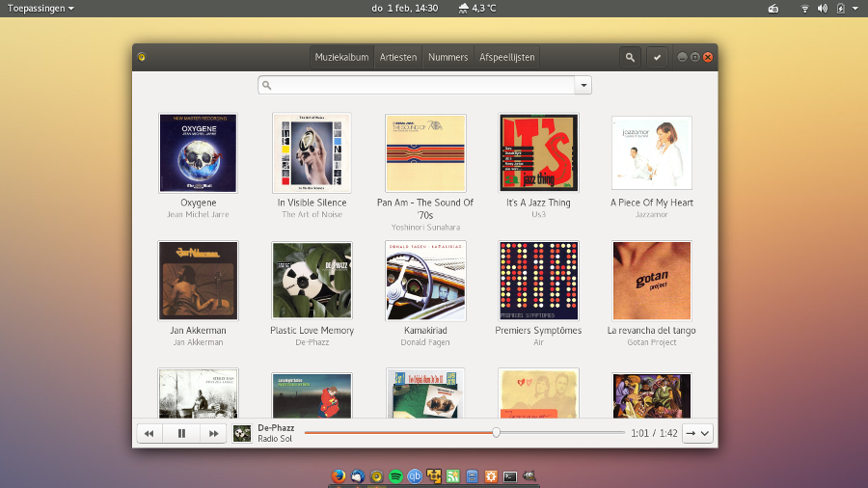Open the Oxygene album cover
The width and height of the screenshot is (868, 488).
coord(198,153)
